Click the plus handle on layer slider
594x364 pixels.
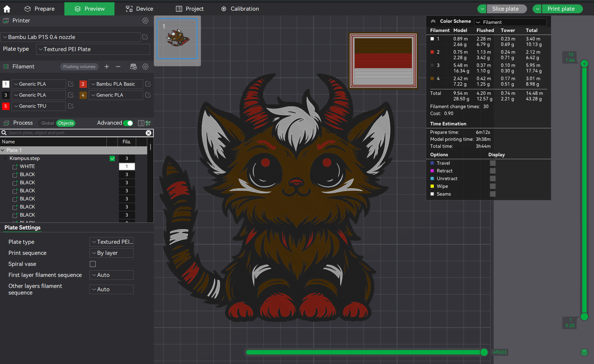tap(584, 64)
